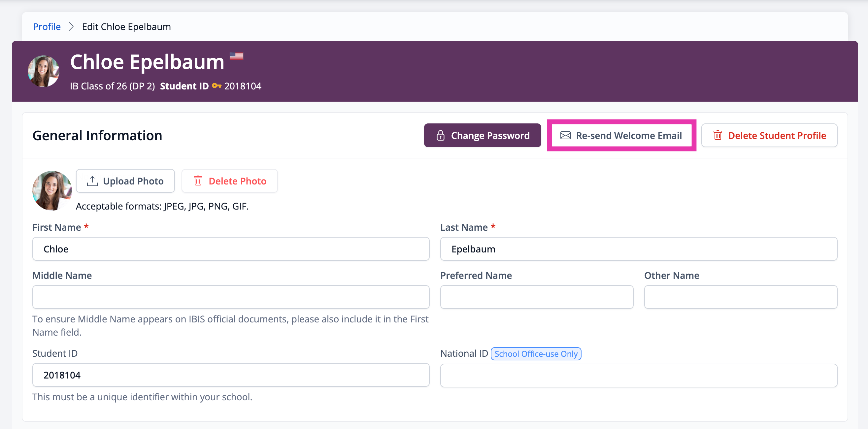Click the student photo beside Upload Photo

[52, 191]
